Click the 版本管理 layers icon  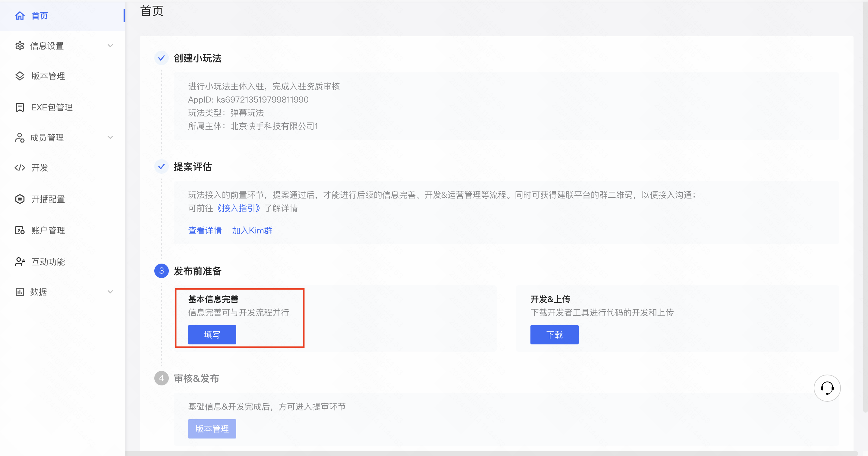[20, 76]
